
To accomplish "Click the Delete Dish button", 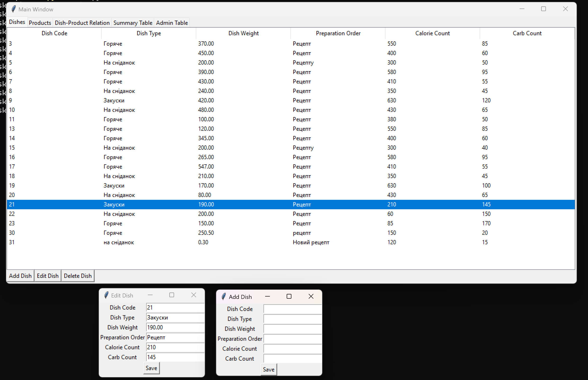I will coord(78,276).
